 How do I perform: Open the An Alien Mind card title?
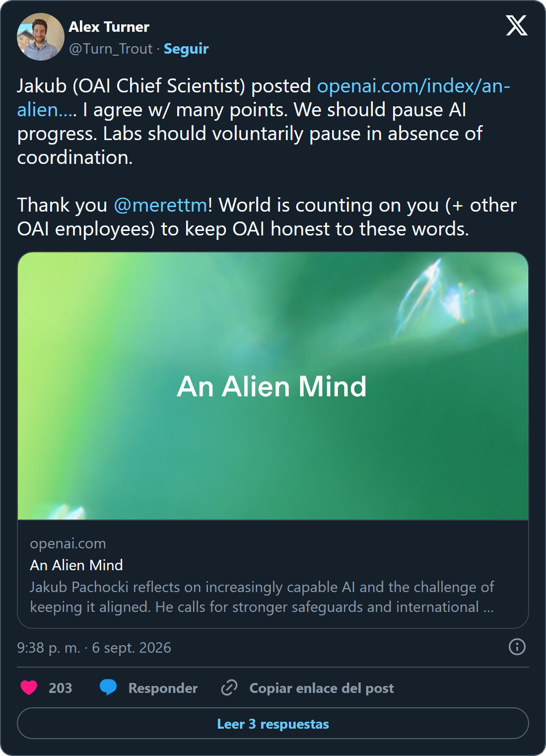coord(76,565)
